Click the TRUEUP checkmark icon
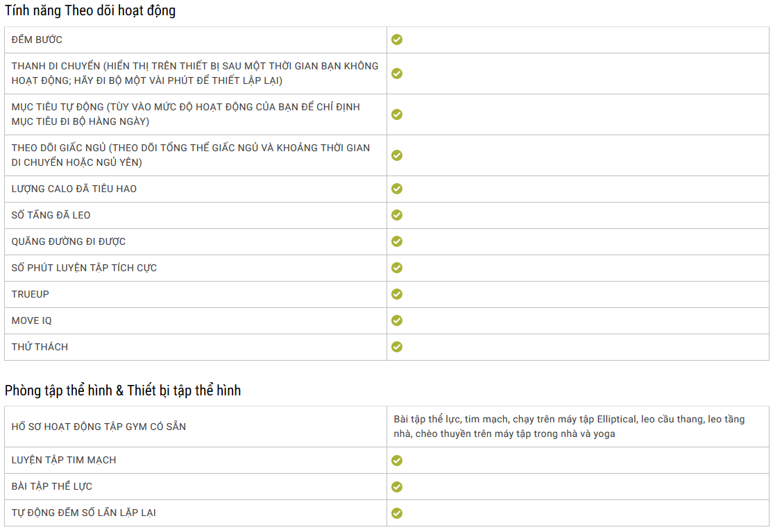Screen dimensions: 773x532 point(397,294)
